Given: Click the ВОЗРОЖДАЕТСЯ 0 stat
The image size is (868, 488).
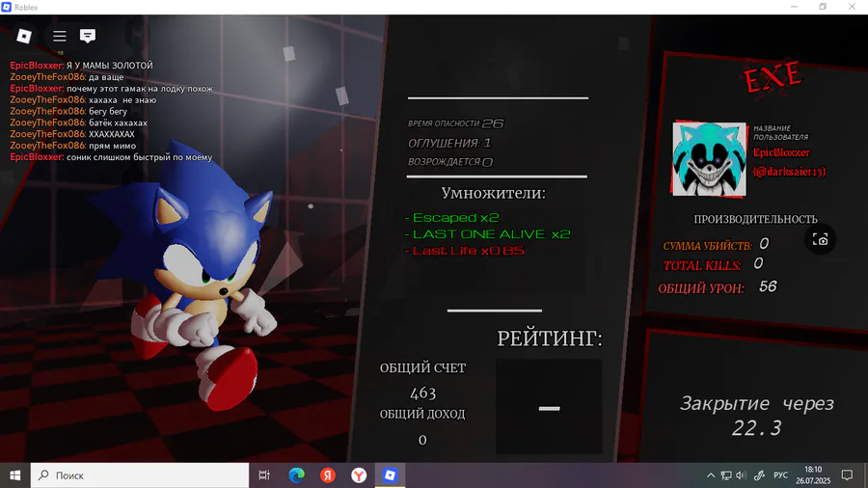Looking at the screenshot, I should (x=450, y=162).
